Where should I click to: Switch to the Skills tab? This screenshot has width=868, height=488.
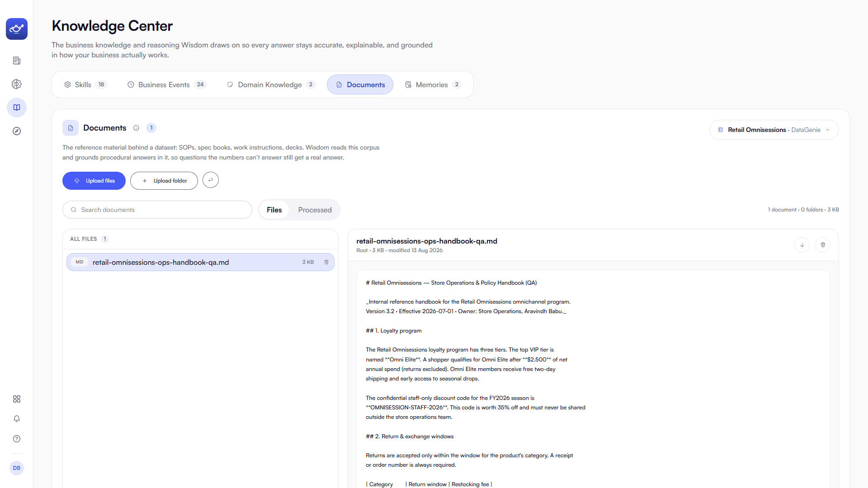point(85,84)
